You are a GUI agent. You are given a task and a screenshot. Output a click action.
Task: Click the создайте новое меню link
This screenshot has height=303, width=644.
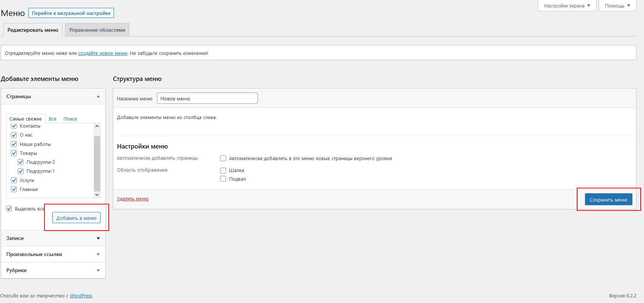(103, 53)
